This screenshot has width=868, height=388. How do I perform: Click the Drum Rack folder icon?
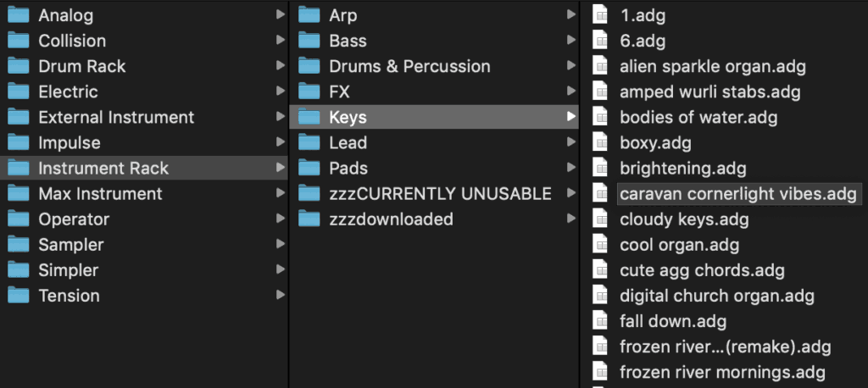[x=19, y=66]
